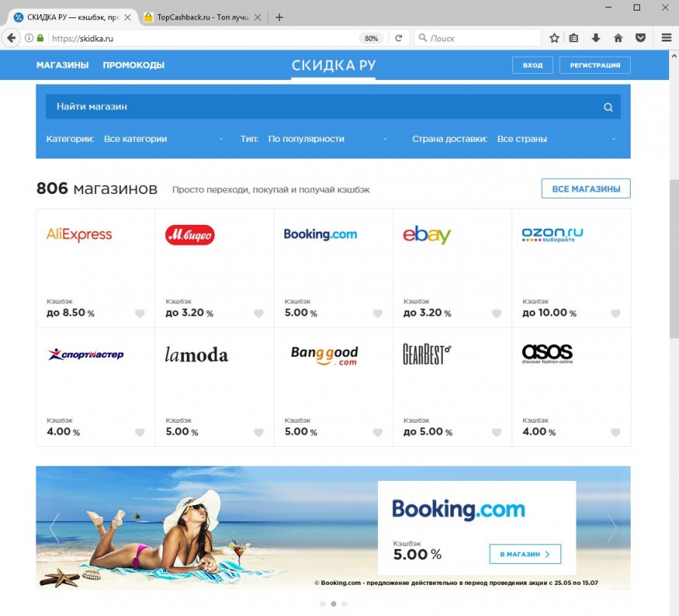This screenshot has height=616, width=679.
Task: Show next banner slide arrow
Action: tap(611, 528)
